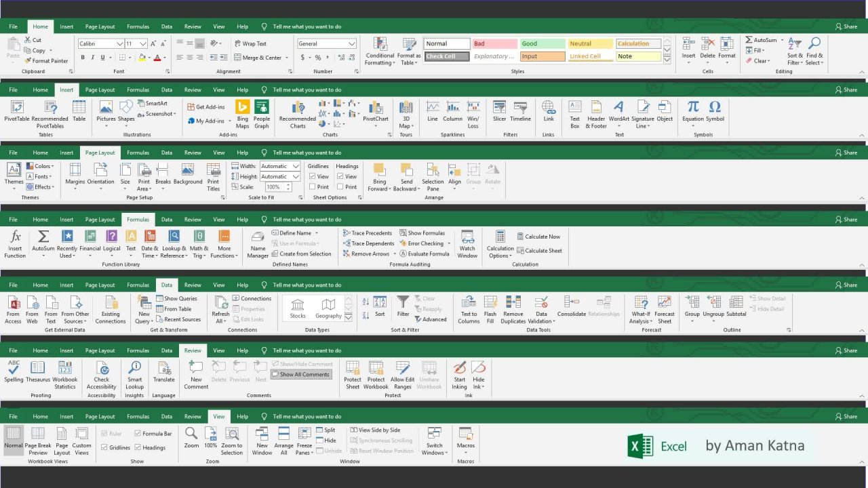
Task: Expand the Conditional Formatting menu
Action: click(x=380, y=50)
